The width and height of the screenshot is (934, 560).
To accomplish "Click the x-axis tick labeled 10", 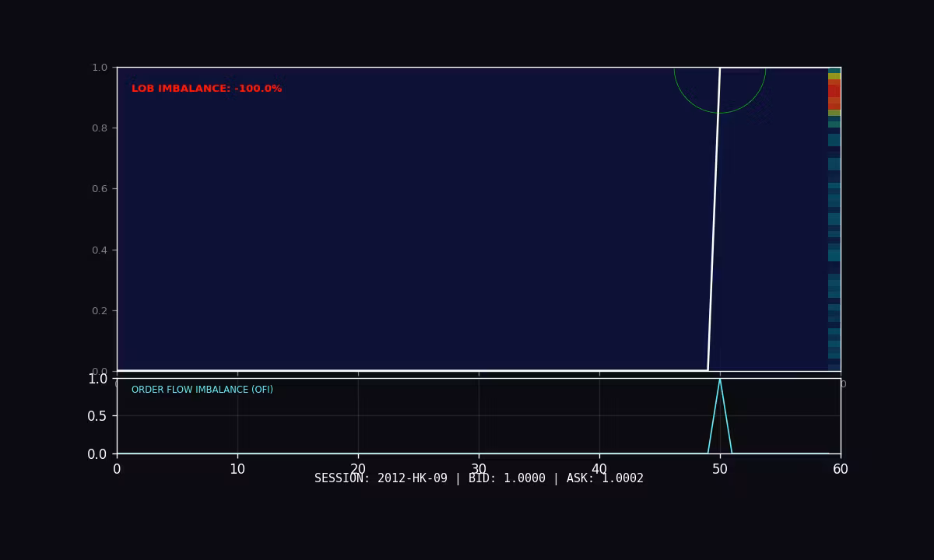I will pyautogui.click(x=237, y=469).
